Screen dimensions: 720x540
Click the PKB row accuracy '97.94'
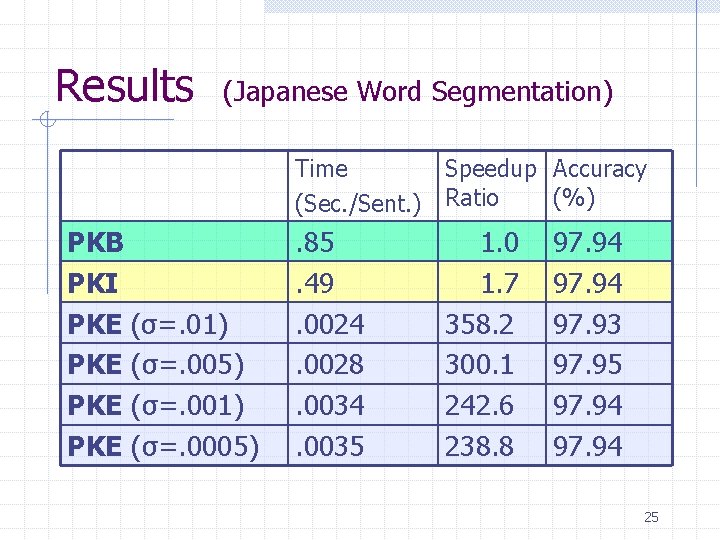(587, 242)
